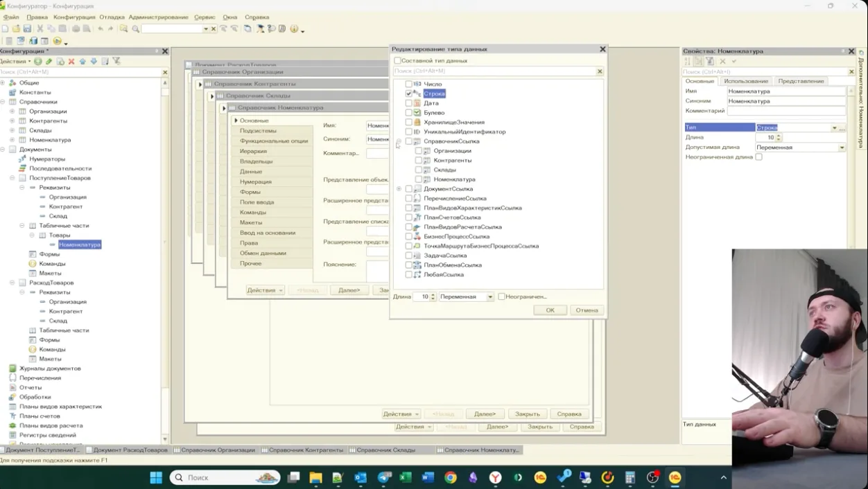The height and width of the screenshot is (489, 868).
Task: Click the filter funnel icon in Configuration panel
Action: coord(116,62)
